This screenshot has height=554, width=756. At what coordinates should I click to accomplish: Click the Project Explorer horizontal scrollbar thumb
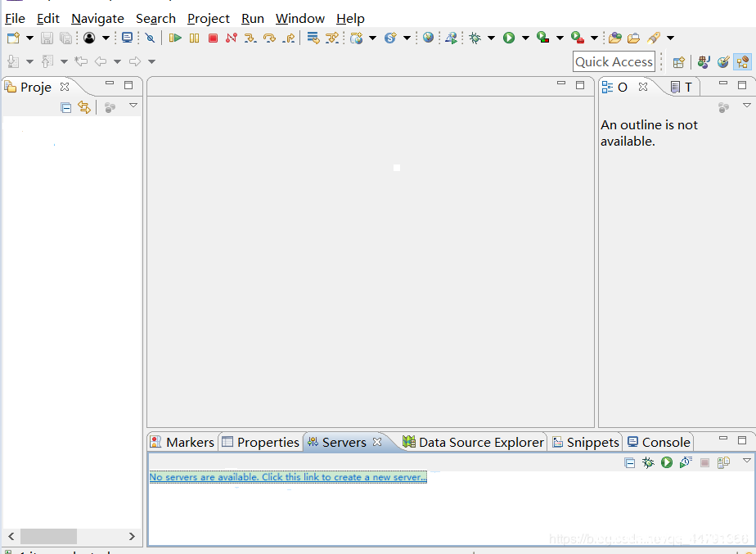coord(48,536)
